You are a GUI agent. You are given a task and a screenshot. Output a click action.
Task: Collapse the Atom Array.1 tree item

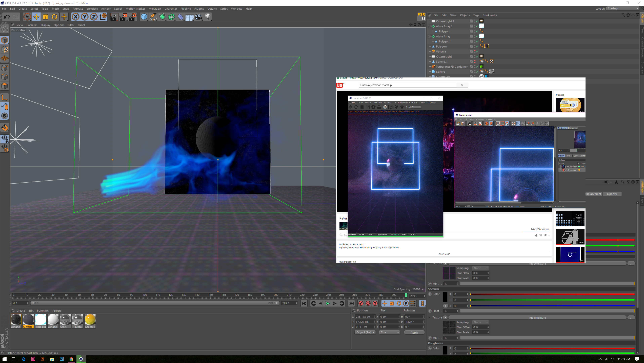[x=430, y=26]
